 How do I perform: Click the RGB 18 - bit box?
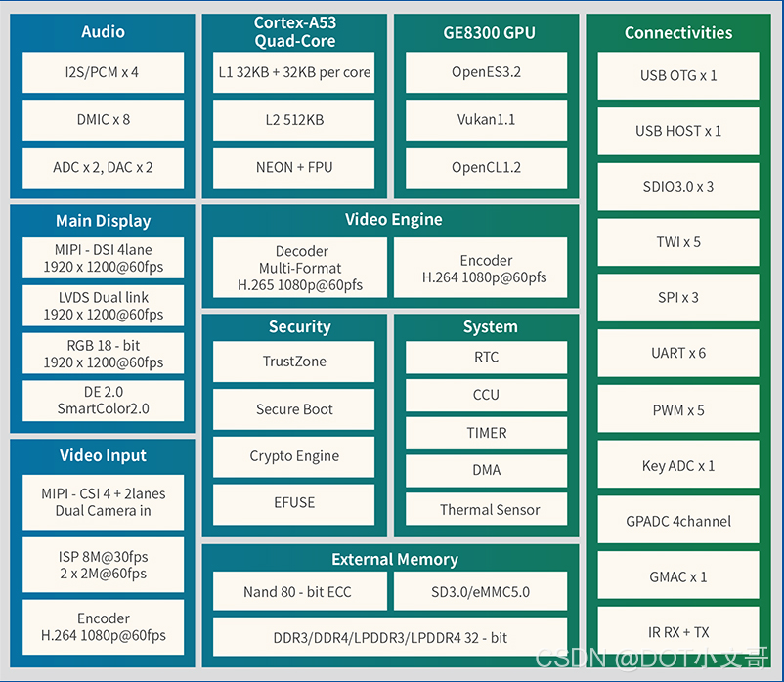coord(103,354)
